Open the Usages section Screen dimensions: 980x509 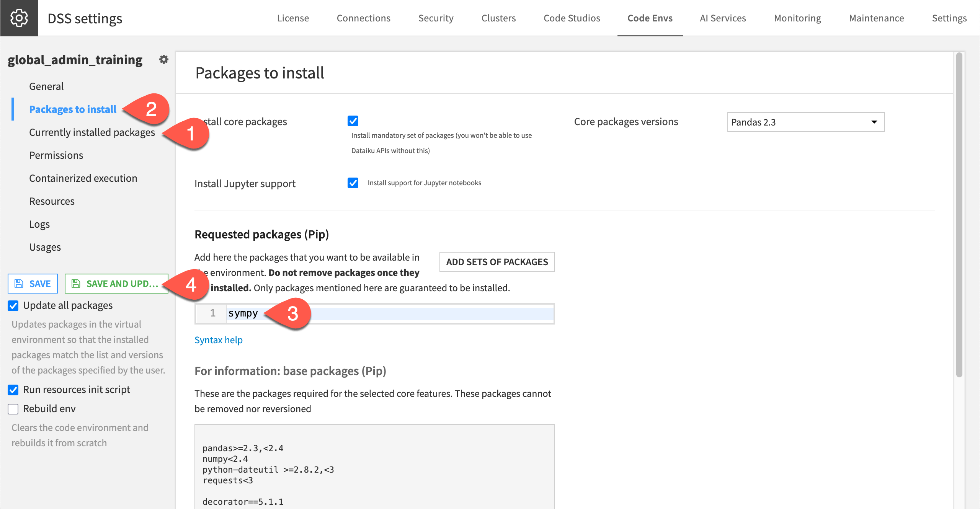coord(45,247)
